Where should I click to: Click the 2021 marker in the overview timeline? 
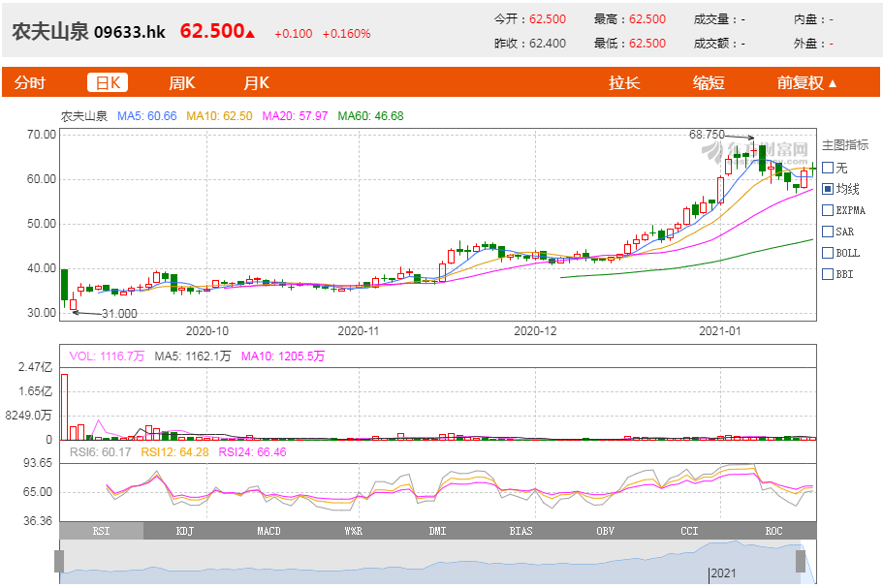723,573
